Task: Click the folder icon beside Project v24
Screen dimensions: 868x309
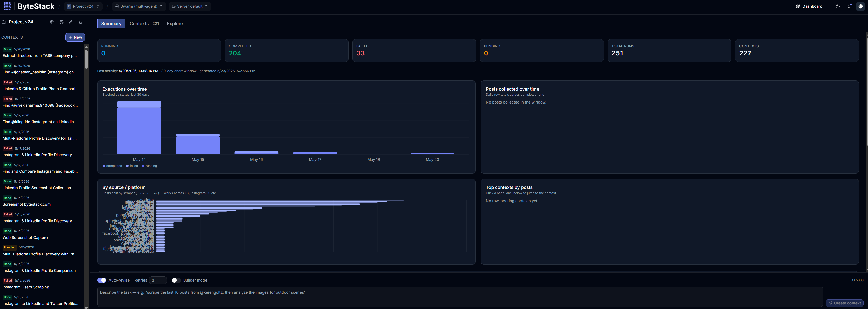Action: point(4,22)
